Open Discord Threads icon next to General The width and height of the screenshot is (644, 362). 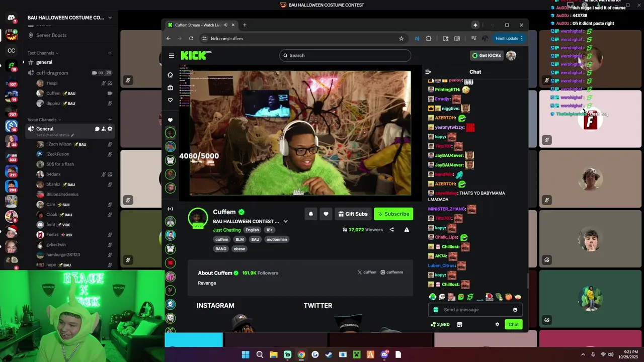97,129
